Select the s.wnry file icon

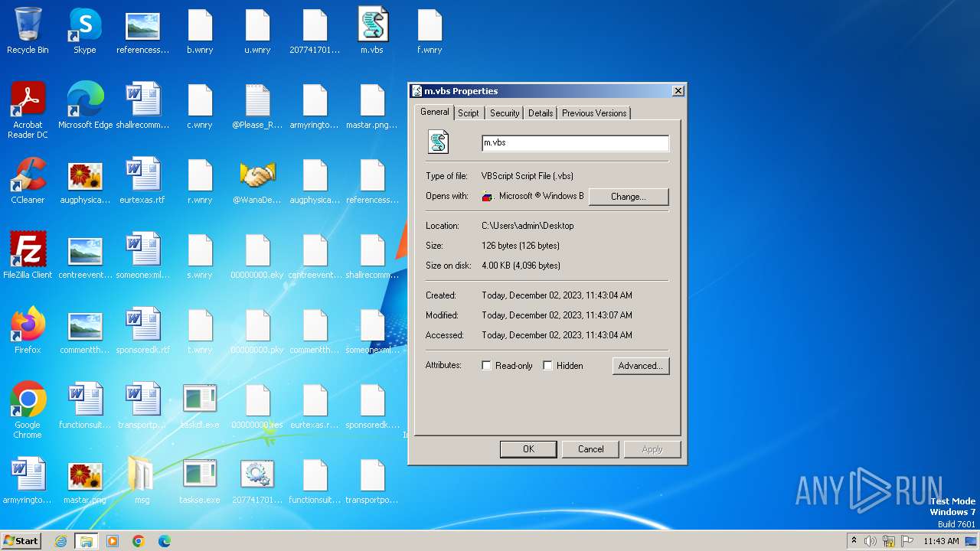tap(200, 256)
